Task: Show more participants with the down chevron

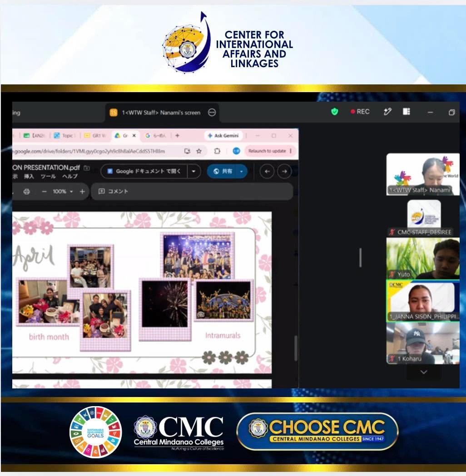Action: 424,372
